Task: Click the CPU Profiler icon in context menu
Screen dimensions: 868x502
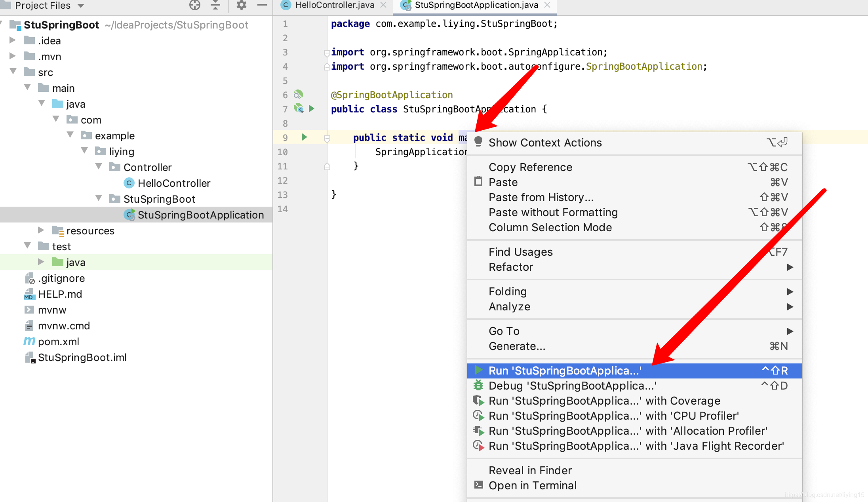Action: coord(478,415)
